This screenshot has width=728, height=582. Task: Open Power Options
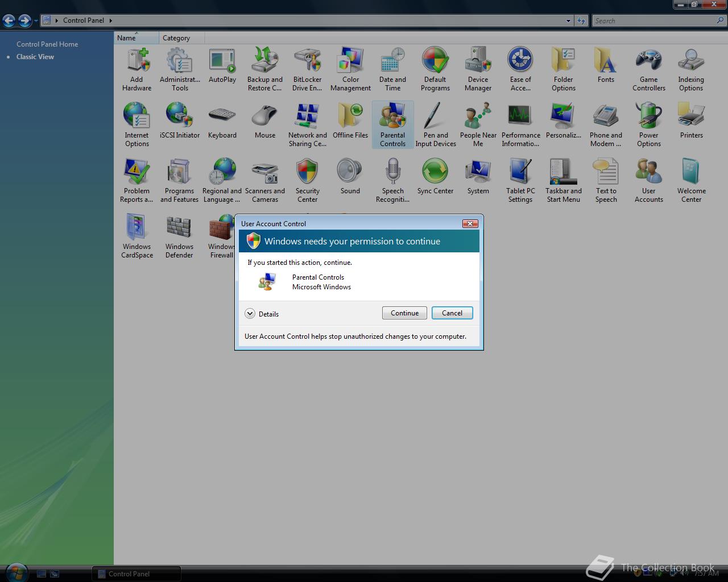tap(649, 125)
